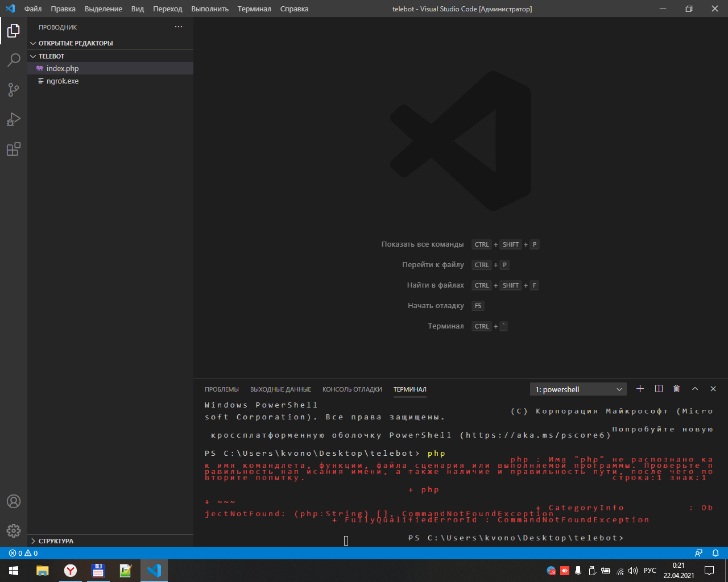This screenshot has width=728, height=582.
Task: Click the VS Code taskbar icon
Action: [154, 571]
